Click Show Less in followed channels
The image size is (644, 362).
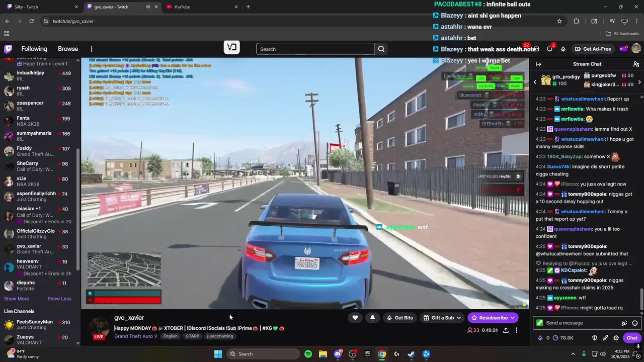[x=59, y=299]
